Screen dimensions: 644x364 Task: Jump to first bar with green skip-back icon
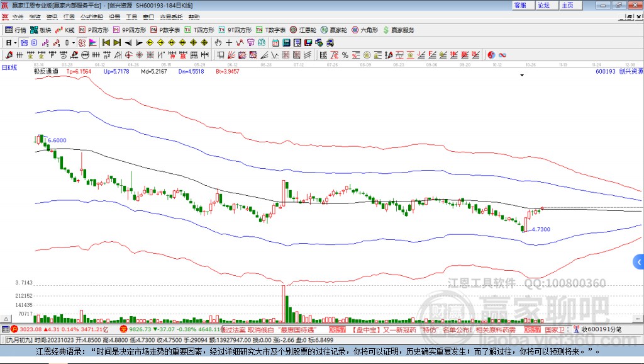pyautogui.click(x=106, y=43)
